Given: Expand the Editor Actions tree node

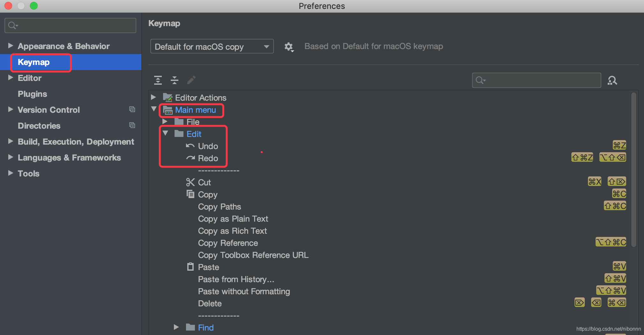Looking at the screenshot, I should [154, 97].
